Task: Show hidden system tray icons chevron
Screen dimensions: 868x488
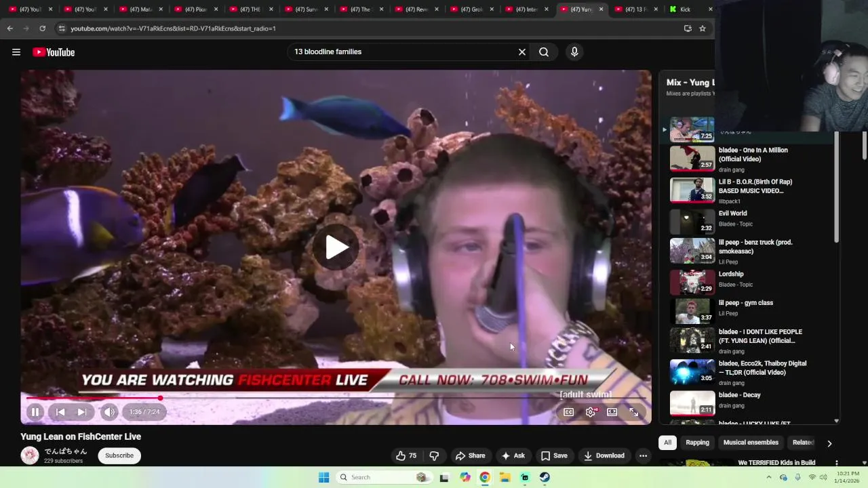Action: point(769,477)
